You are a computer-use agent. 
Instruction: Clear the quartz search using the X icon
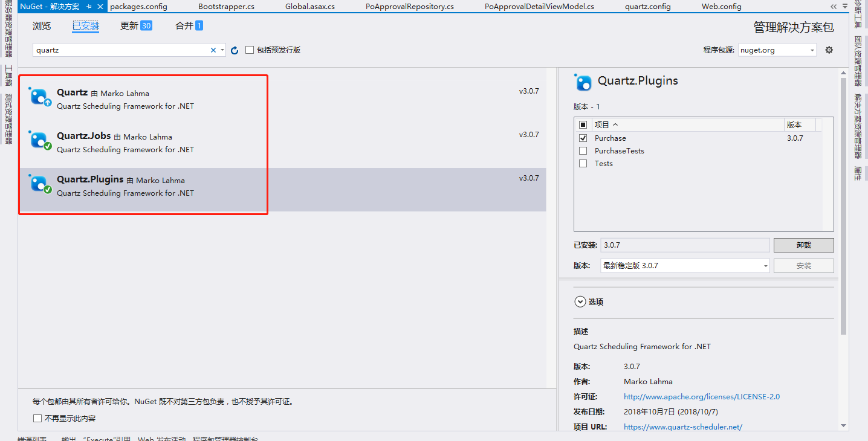click(x=213, y=50)
